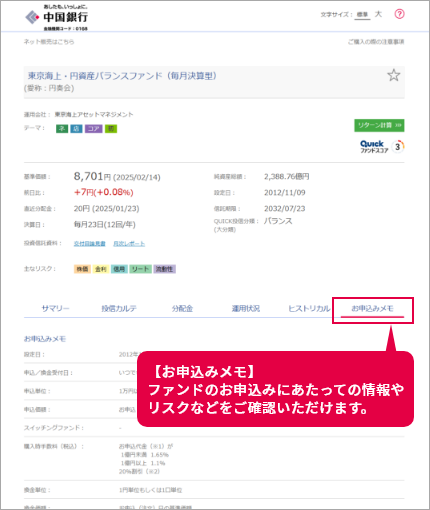Click the バランス QUICK category value
430x510 pixels.
[x=278, y=221]
